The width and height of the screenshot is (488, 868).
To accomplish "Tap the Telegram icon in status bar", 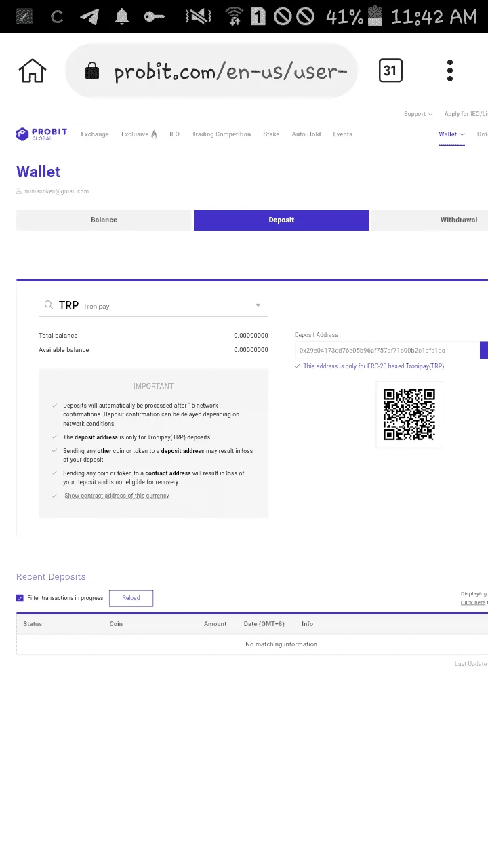I will tap(89, 17).
